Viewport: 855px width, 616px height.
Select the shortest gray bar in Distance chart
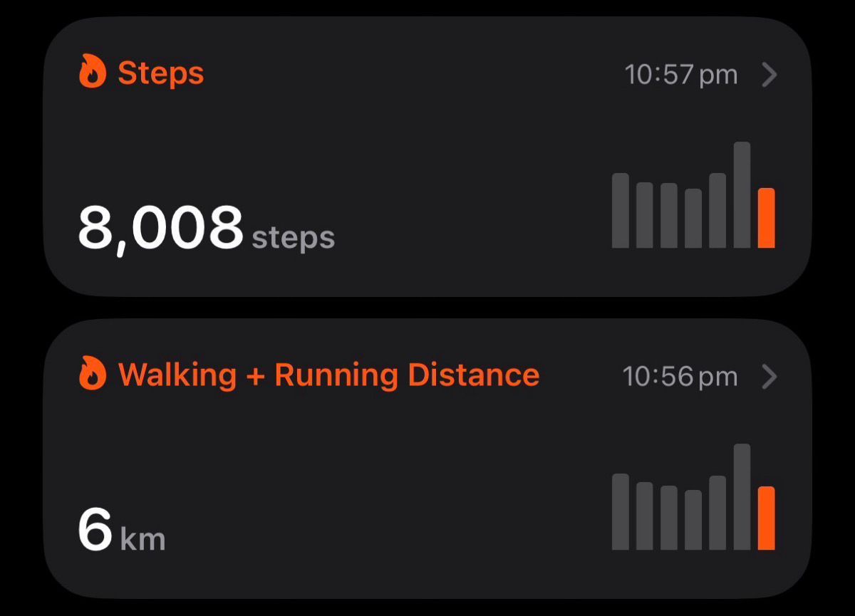(x=693, y=520)
